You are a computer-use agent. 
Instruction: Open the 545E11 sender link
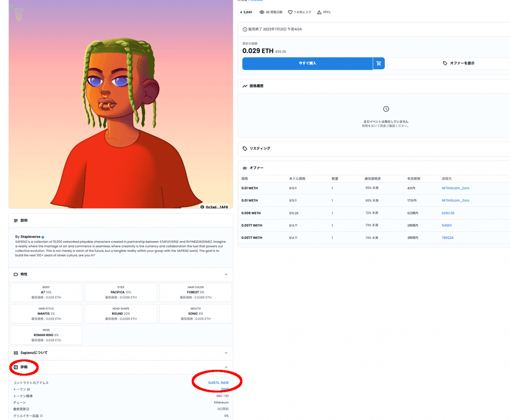(x=447, y=225)
